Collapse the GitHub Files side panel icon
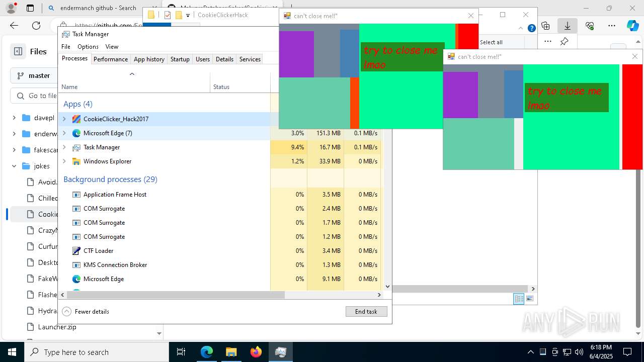Screen dimensions: 644x362 click(x=18, y=51)
